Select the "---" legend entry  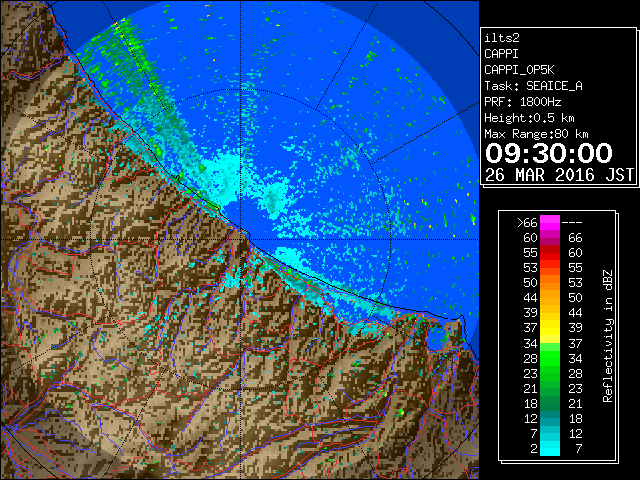tap(572, 223)
